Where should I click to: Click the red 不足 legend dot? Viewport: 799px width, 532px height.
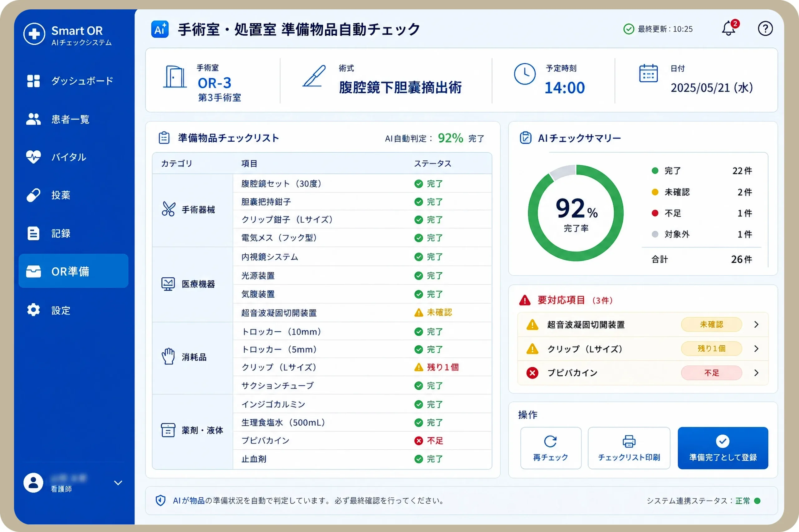coord(655,213)
